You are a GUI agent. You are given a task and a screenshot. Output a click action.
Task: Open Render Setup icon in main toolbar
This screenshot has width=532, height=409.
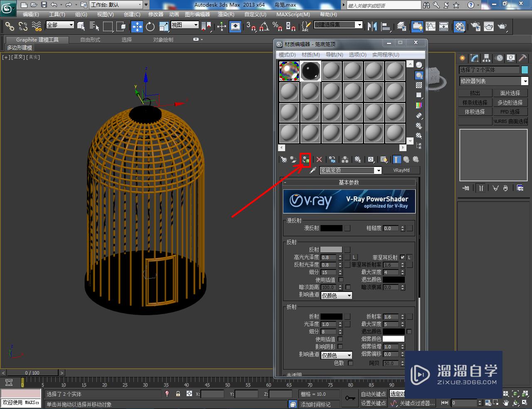pyautogui.click(x=475, y=27)
